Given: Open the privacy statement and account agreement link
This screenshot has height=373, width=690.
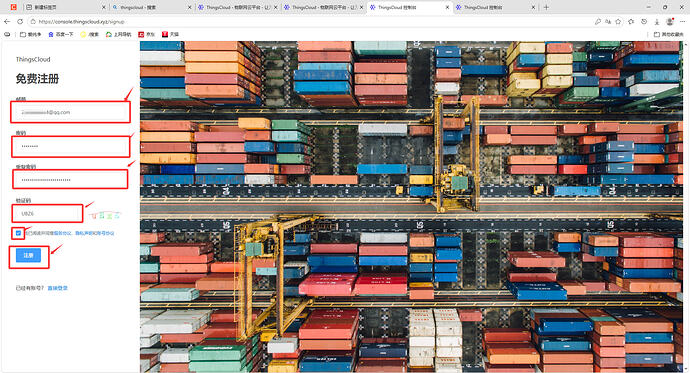Looking at the screenshot, I should tap(95, 233).
